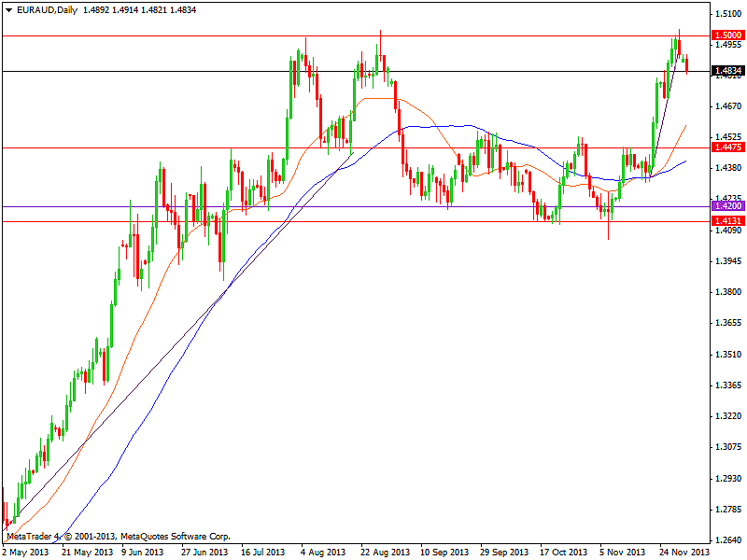The width and height of the screenshot is (747, 560).
Task: Click the 24 Nov 2013 date label
Action: [684, 552]
